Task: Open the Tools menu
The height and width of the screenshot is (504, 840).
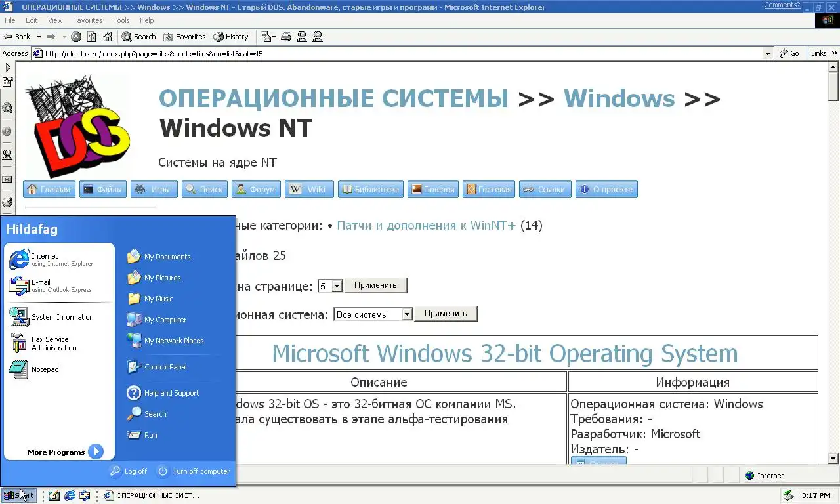Action: [121, 20]
